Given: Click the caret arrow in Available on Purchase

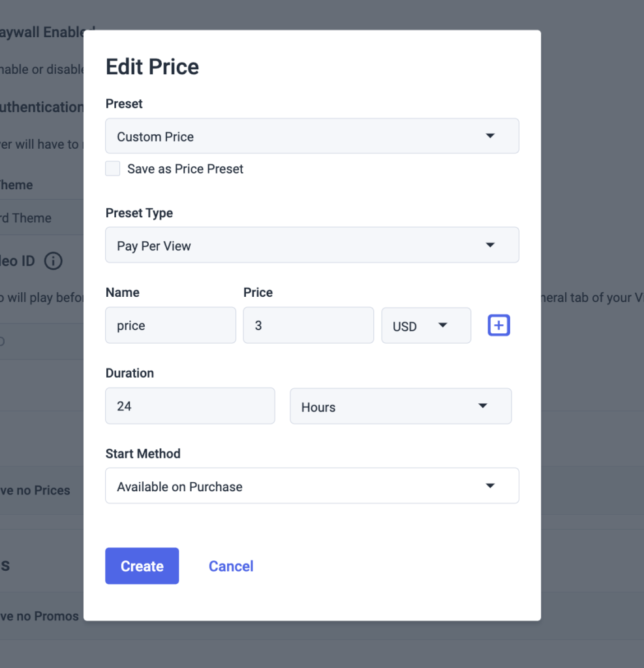Looking at the screenshot, I should (x=491, y=486).
